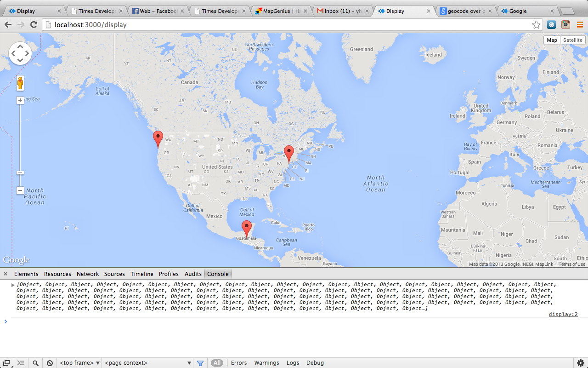
Task: Click the console filter funnel icon
Action: (200, 363)
